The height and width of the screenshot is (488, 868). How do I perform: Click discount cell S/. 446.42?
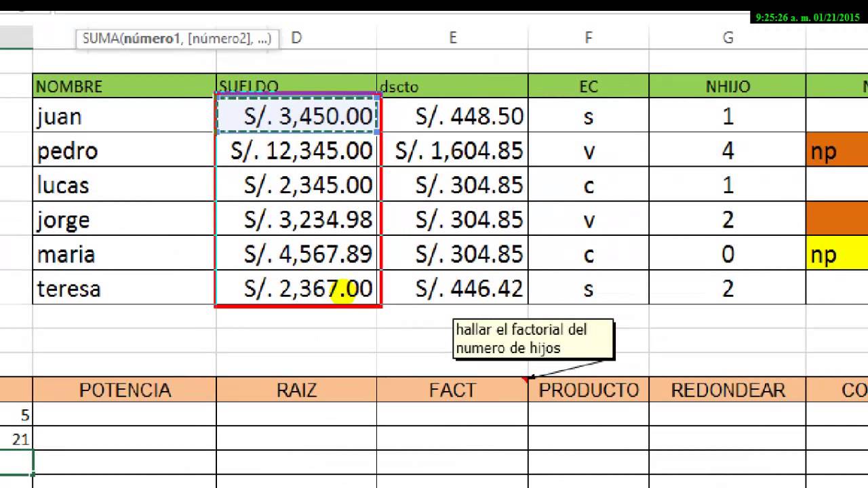452,289
